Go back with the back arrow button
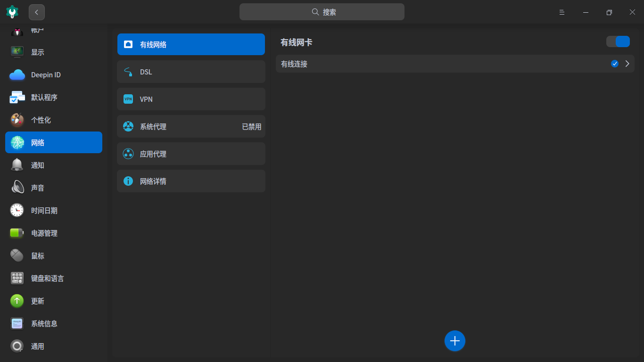This screenshot has height=362, width=644. tap(37, 12)
